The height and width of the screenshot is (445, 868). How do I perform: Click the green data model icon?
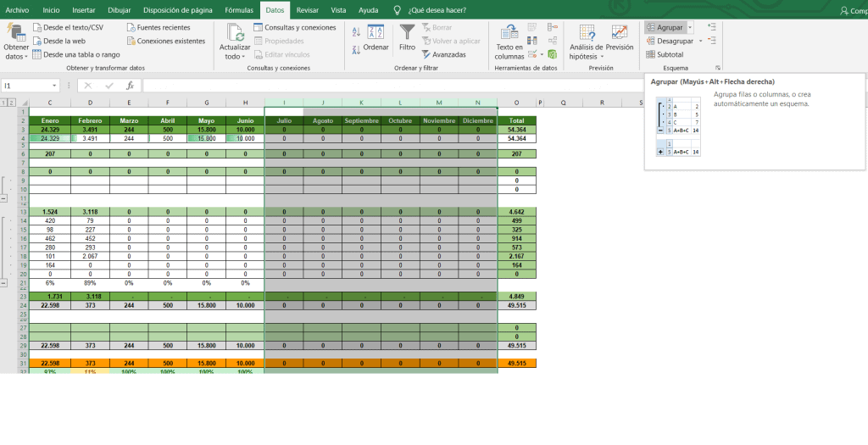pyautogui.click(x=553, y=54)
